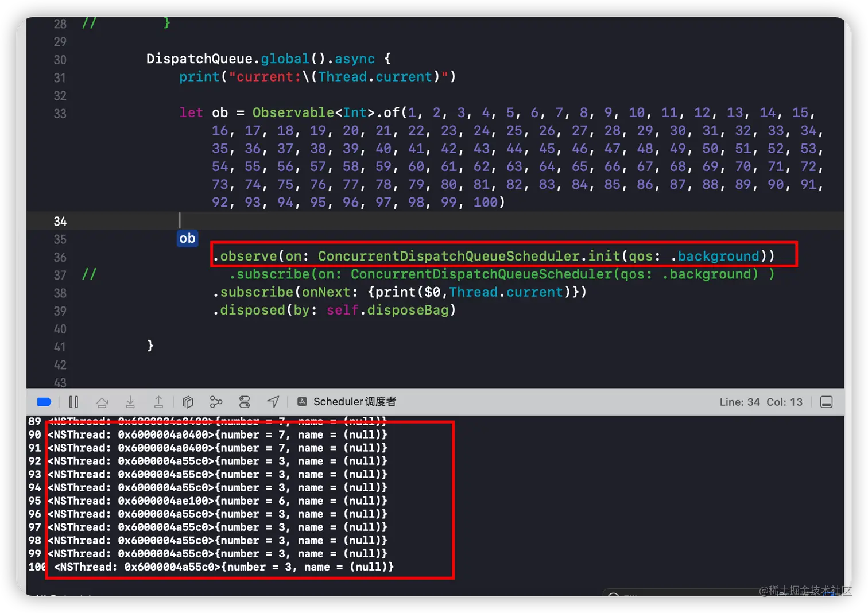This screenshot has width=868, height=613.
Task: Click the async keyword on line 30
Action: pyautogui.click(x=355, y=59)
